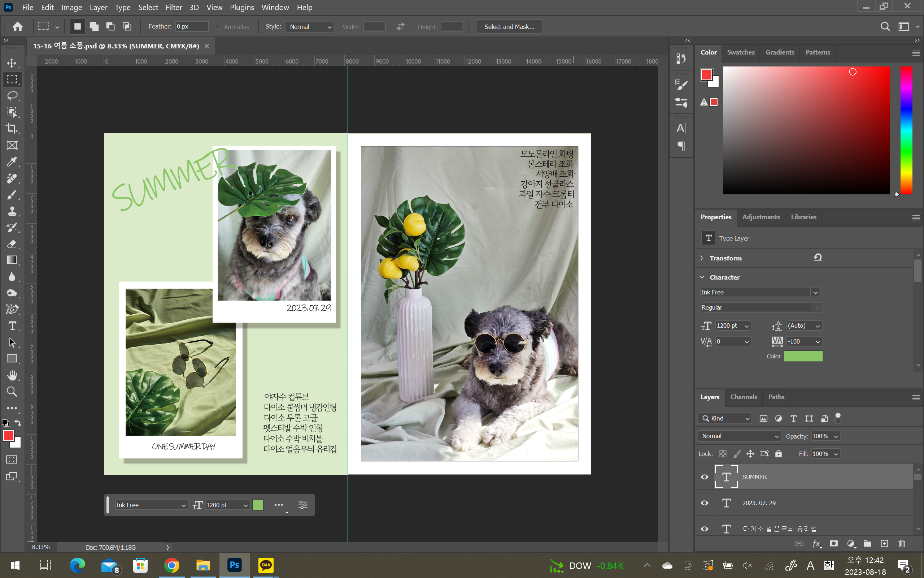Open the Search icon in options bar
This screenshot has width=924, height=578.
pyautogui.click(x=885, y=26)
